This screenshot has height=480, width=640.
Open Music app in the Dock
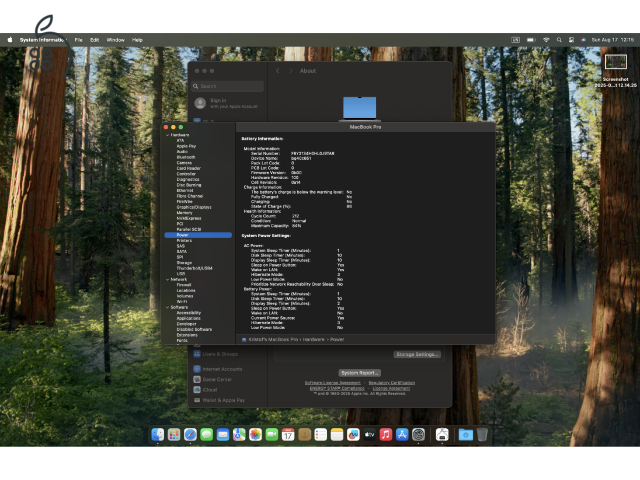[386, 435]
